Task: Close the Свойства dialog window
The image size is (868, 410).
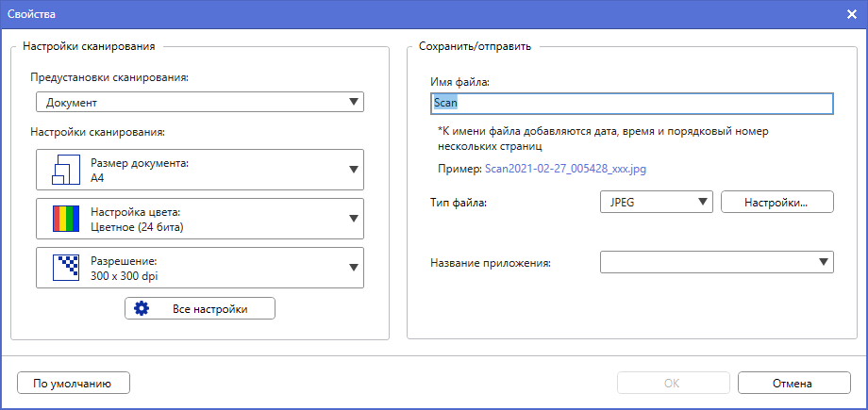Action: point(851,14)
